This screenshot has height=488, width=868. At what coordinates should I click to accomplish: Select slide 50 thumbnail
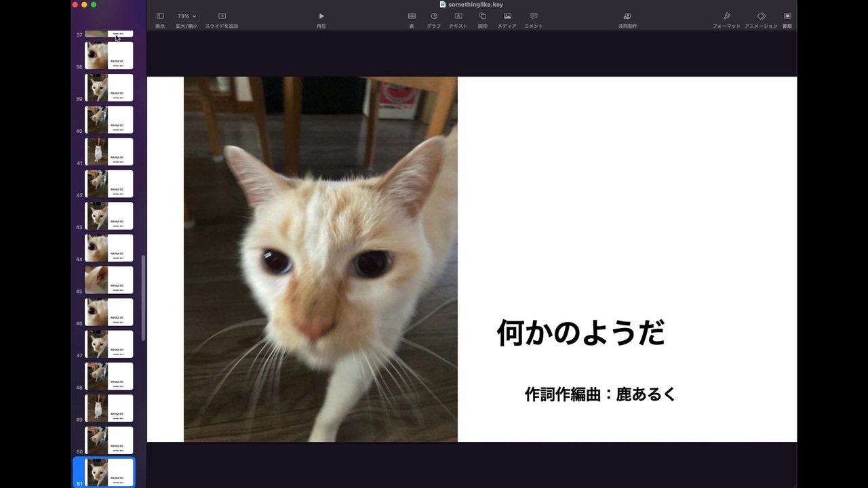click(x=108, y=441)
